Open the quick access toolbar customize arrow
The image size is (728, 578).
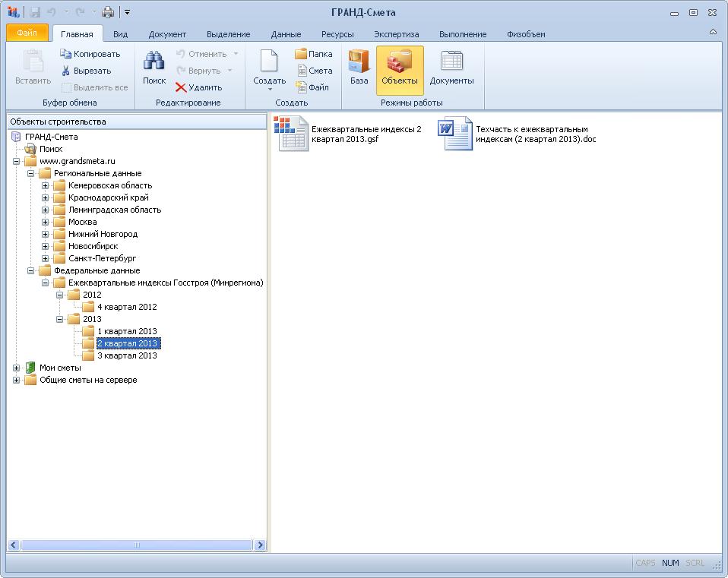127,12
